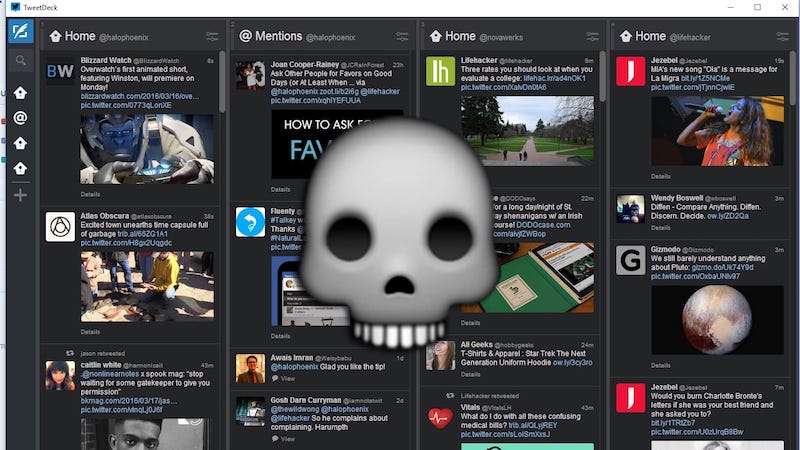
Task: Open the college campus photo thumbnail
Action: click(528, 131)
